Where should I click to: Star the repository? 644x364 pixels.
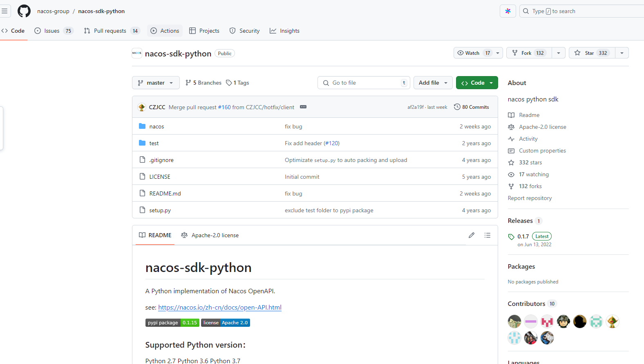[592, 53]
